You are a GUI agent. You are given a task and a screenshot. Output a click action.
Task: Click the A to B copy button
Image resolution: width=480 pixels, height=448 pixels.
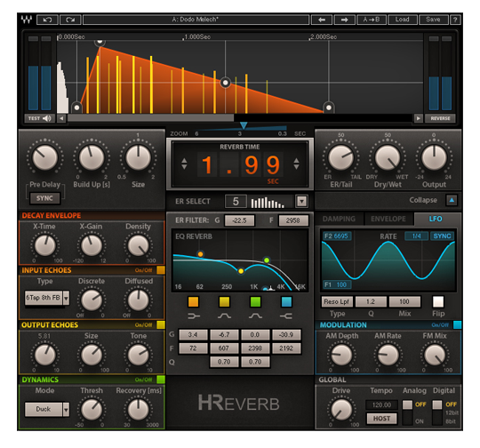pos(371,20)
